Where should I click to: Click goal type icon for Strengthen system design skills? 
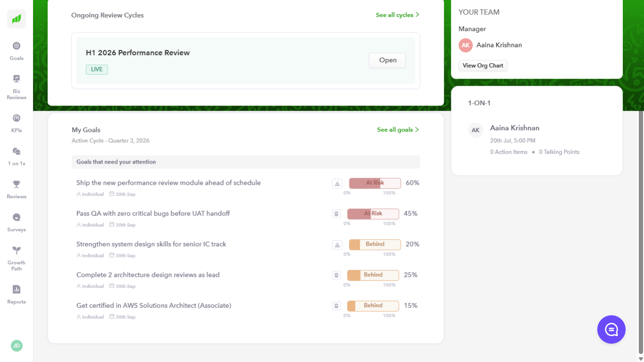click(x=337, y=245)
